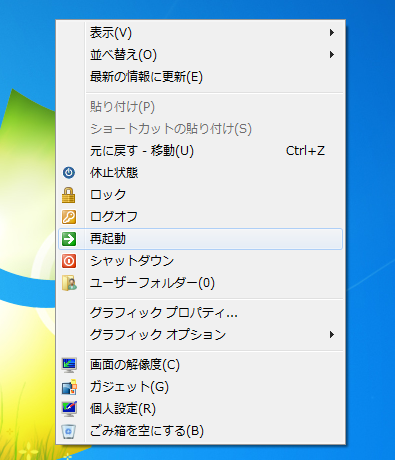
Task: Open the 表示(V) menu entry
Action: 200,33
